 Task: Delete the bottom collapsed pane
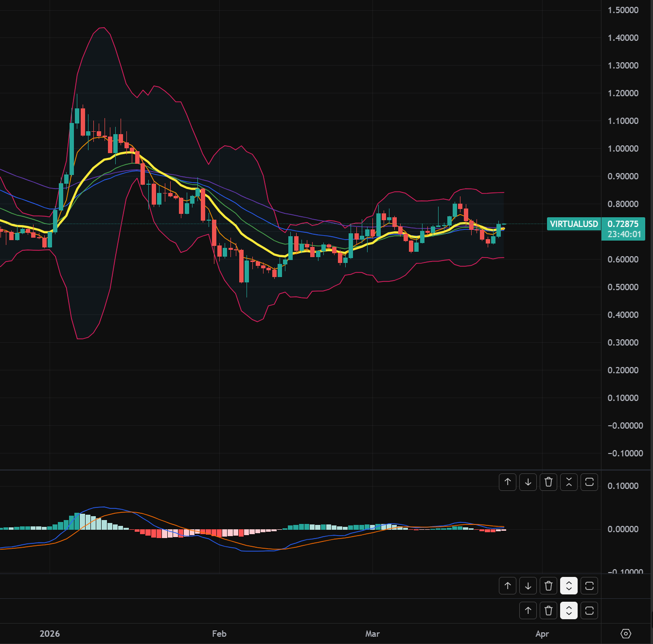coord(548,610)
